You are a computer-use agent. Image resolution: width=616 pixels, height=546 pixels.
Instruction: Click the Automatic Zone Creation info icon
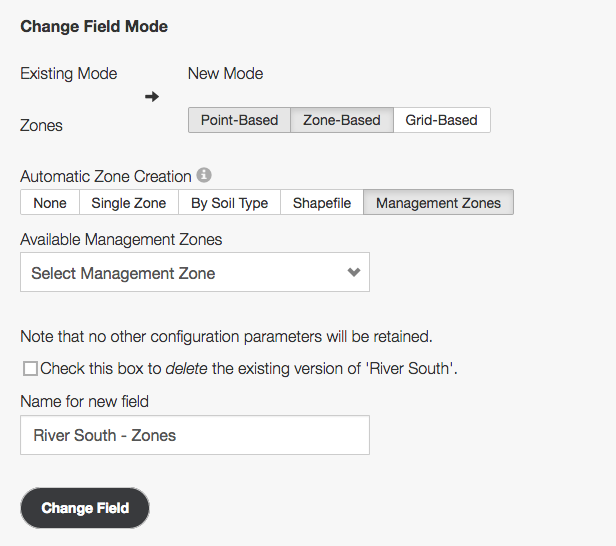pos(204,175)
